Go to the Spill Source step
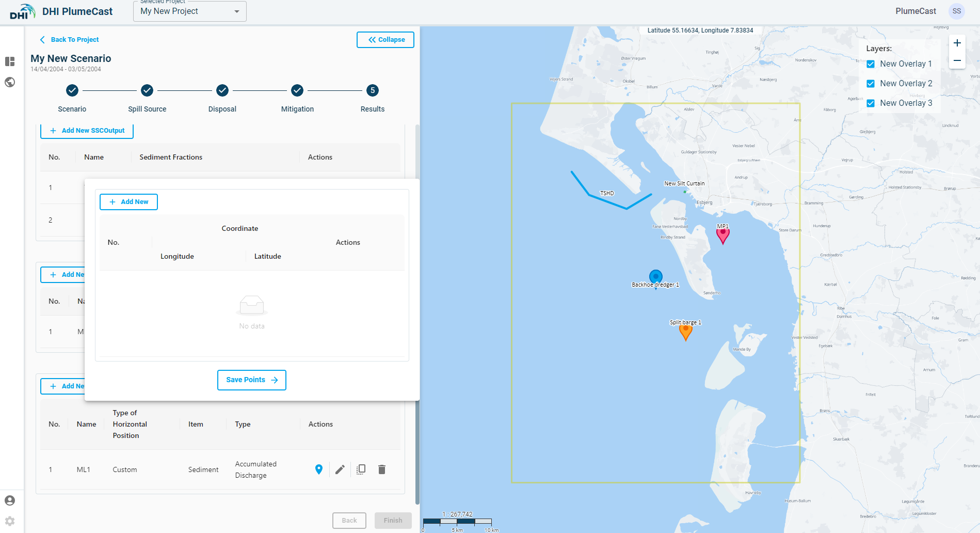Screen dimensions: 980x533 coord(147,91)
